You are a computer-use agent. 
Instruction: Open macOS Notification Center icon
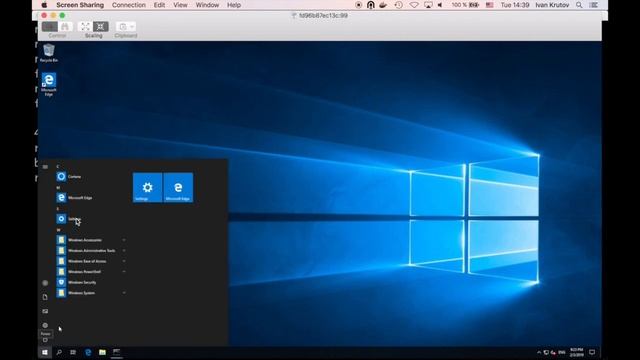(x=593, y=5)
